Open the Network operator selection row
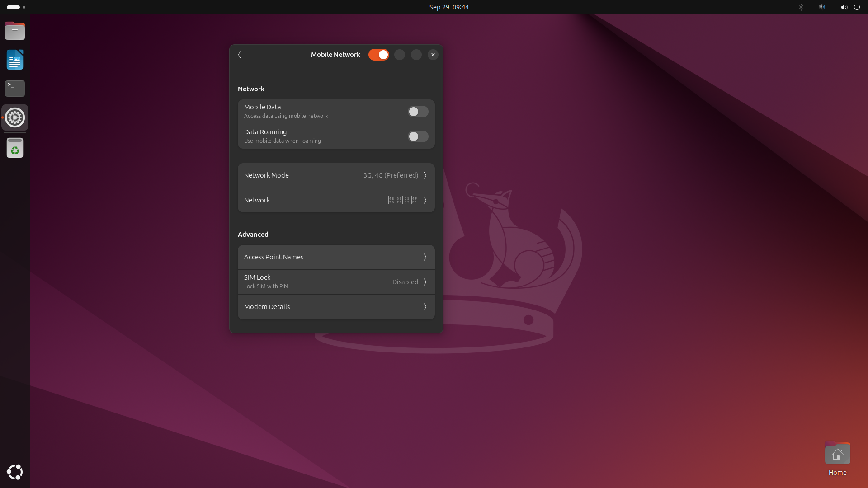This screenshot has width=868, height=488. pos(336,200)
